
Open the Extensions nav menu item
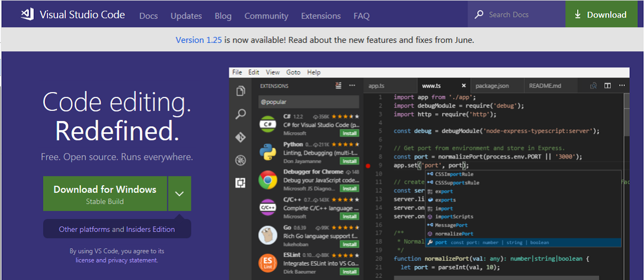[320, 16]
